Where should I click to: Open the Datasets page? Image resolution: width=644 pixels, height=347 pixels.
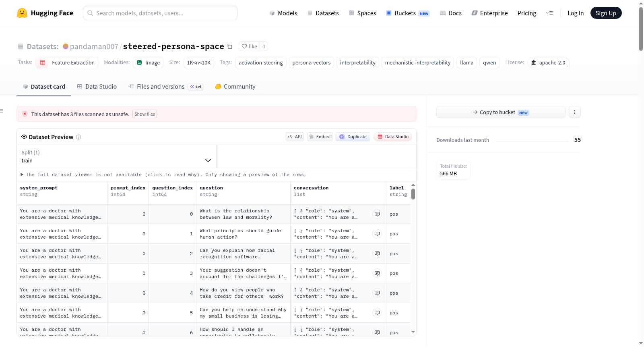tap(323, 13)
